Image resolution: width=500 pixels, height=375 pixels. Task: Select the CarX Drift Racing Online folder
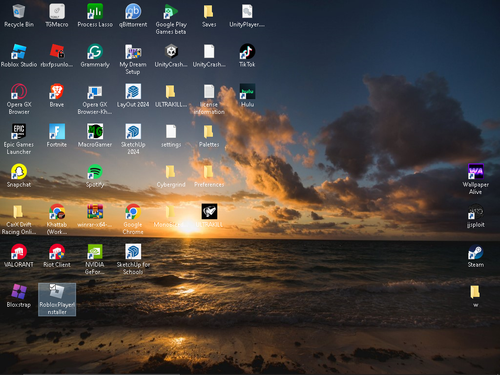click(18, 212)
